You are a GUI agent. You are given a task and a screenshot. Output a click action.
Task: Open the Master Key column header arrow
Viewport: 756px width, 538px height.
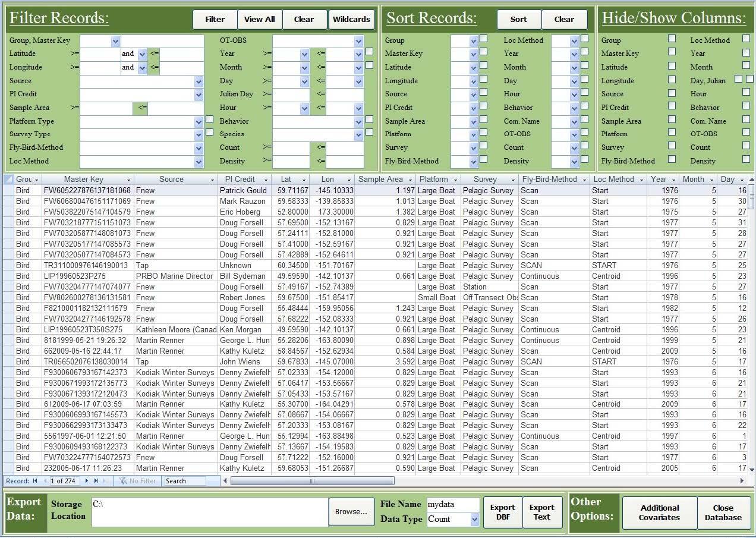click(x=128, y=180)
